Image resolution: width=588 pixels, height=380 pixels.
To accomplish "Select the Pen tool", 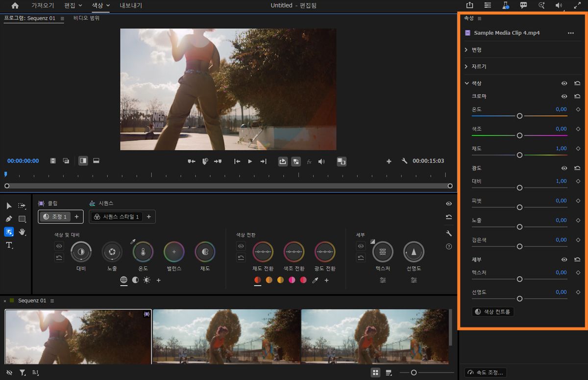I will click(x=9, y=219).
